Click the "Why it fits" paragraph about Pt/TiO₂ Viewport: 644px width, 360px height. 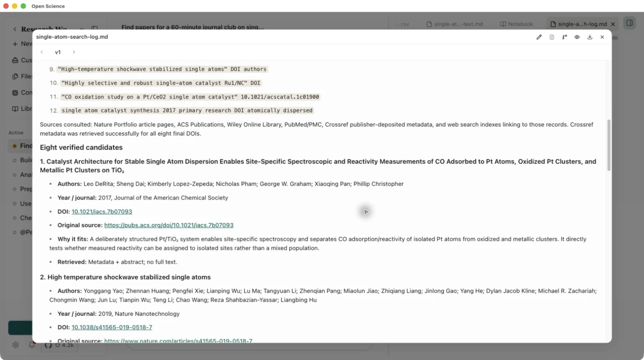pos(318,244)
